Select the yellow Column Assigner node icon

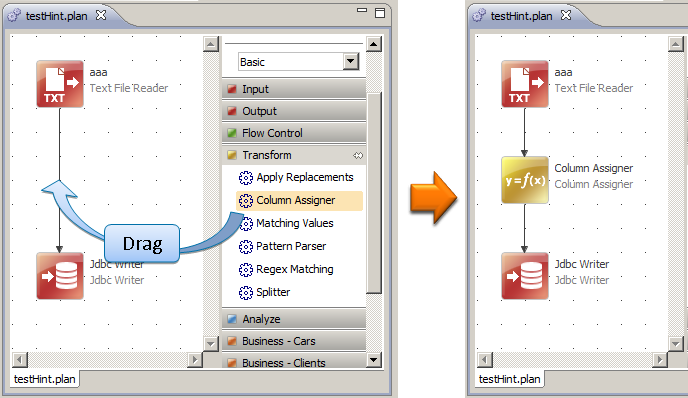click(525, 180)
